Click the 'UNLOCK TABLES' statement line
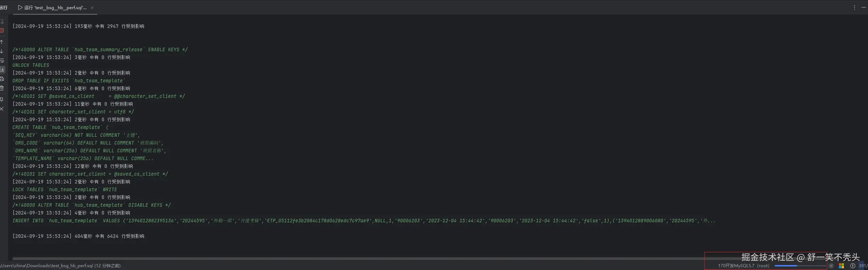 click(31, 65)
